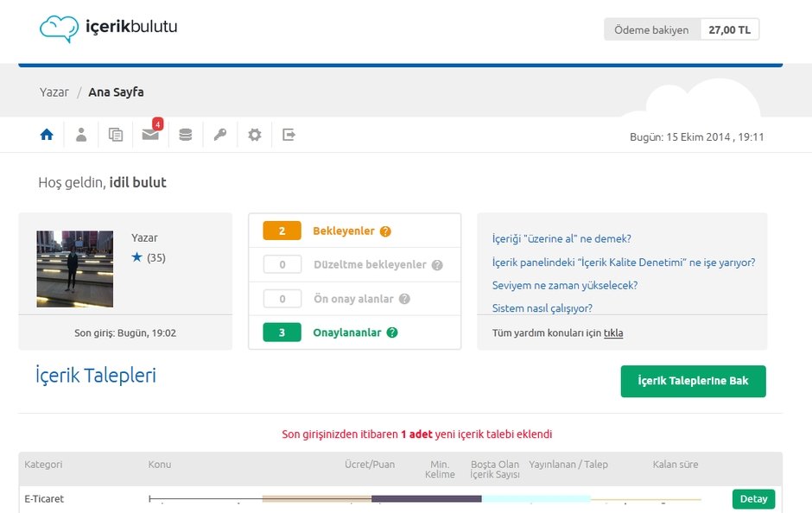Open the Onaylananlar approved list
This screenshot has height=513, width=812.
[x=346, y=332]
